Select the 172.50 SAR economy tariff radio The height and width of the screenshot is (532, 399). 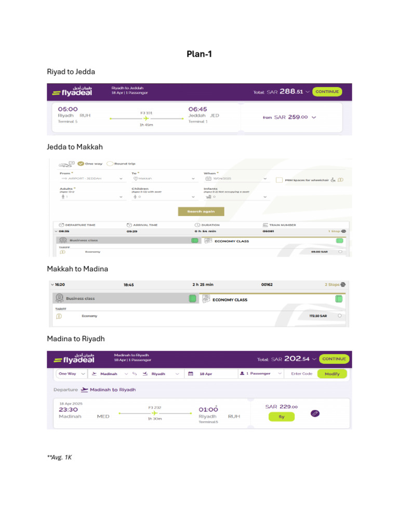[x=340, y=315]
